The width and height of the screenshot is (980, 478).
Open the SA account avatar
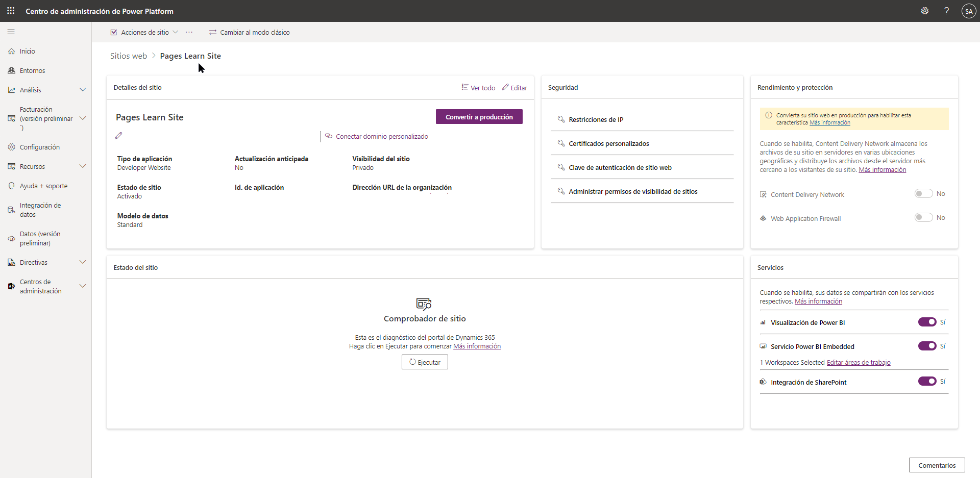[968, 11]
